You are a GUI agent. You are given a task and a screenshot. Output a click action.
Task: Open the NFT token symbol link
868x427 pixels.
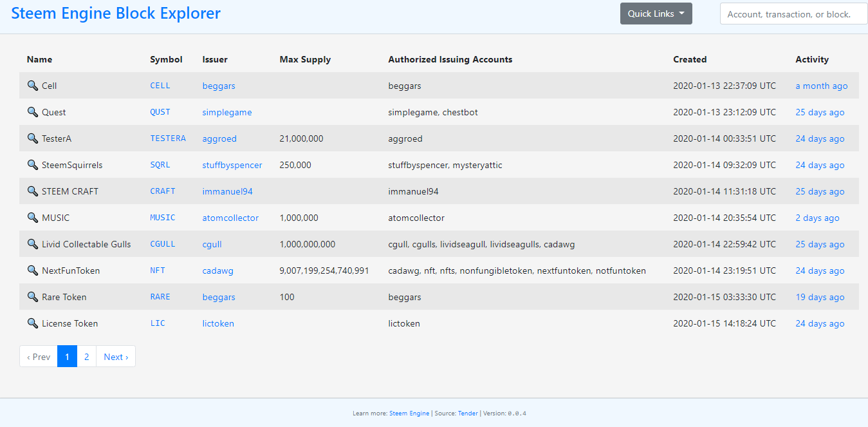(158, 270)
